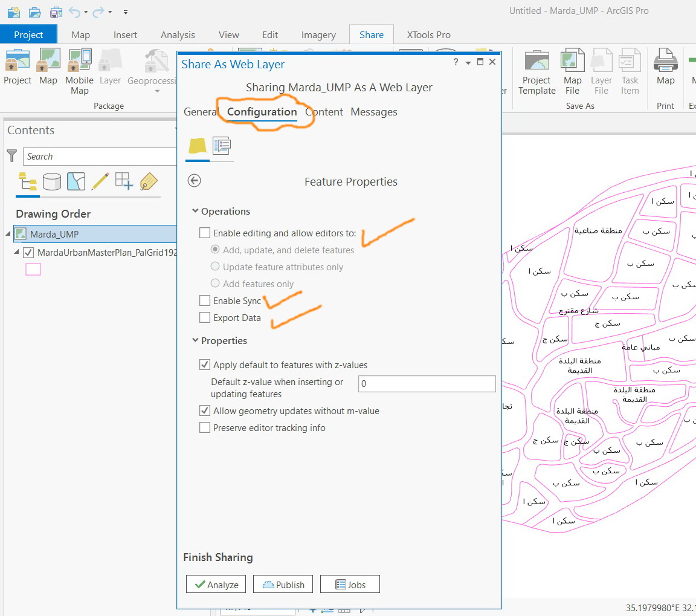Click the Open Project folder icon
The image size is (696, 616).
34,12
